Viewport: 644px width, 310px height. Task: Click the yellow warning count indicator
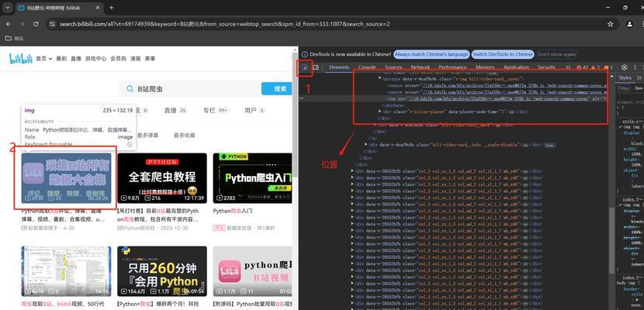tap(595, 67)
